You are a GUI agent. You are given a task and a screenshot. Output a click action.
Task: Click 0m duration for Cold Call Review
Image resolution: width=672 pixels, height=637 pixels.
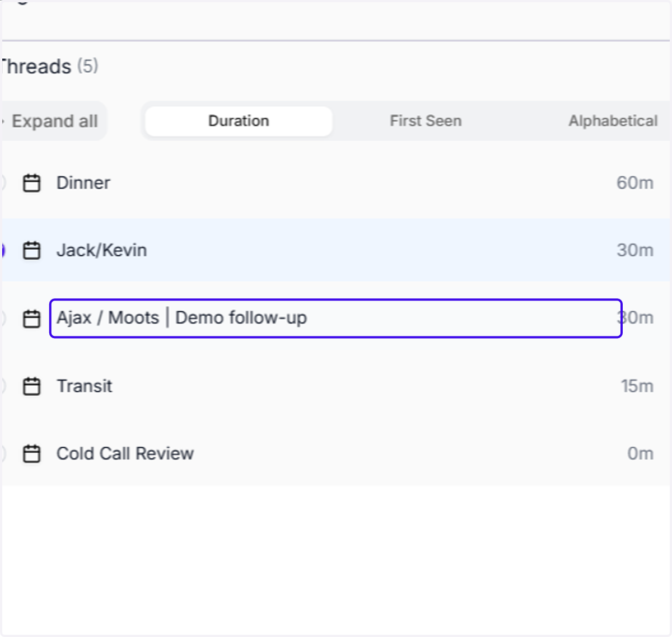pos(640,453)
